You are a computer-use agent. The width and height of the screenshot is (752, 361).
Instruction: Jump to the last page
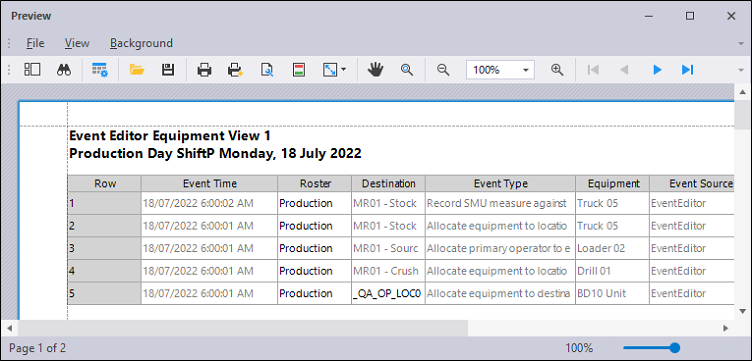(688, 70)
